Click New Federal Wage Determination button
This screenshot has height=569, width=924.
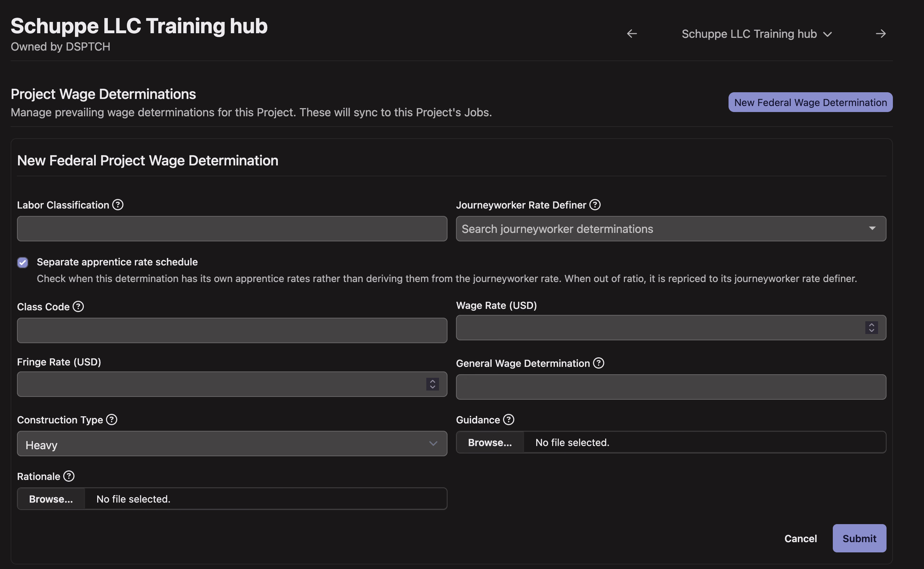click(810, 102)
